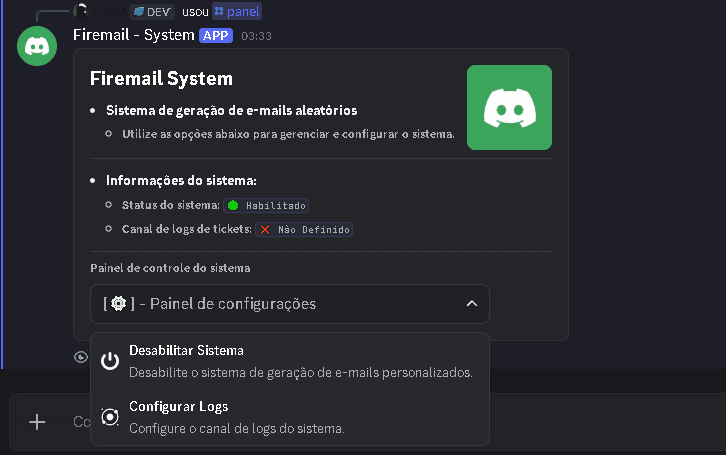This screenshot has height=455, width=726.
Task: Click 'Status do sistema:' label
Action: tap(170, 205)
